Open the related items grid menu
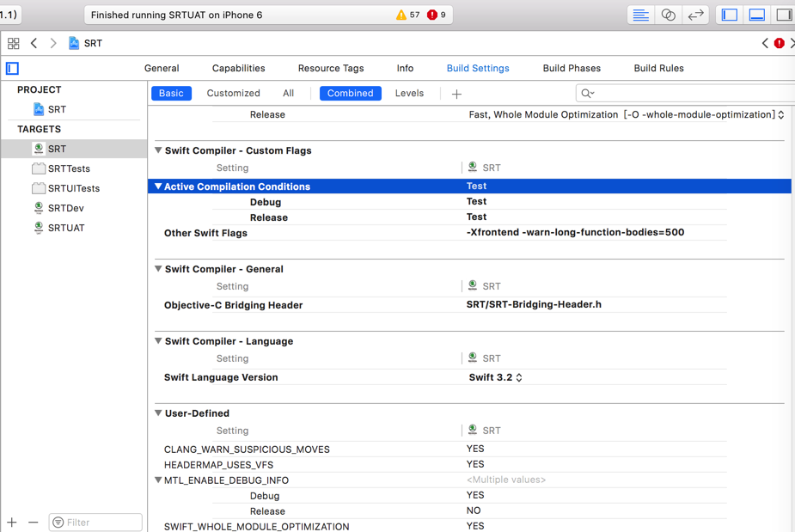Image resolution: width=795 pixels, height=532 pixels. (13, 43)
